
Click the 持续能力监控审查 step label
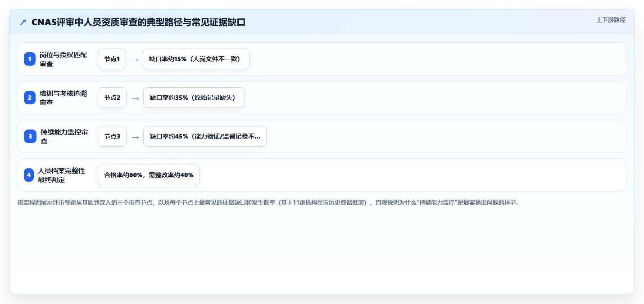coord(64,136)
